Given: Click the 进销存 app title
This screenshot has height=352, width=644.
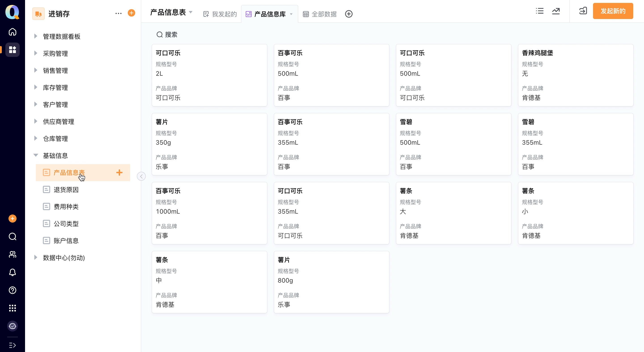Looking at the screenshot, I should click(x=59, y=14).
